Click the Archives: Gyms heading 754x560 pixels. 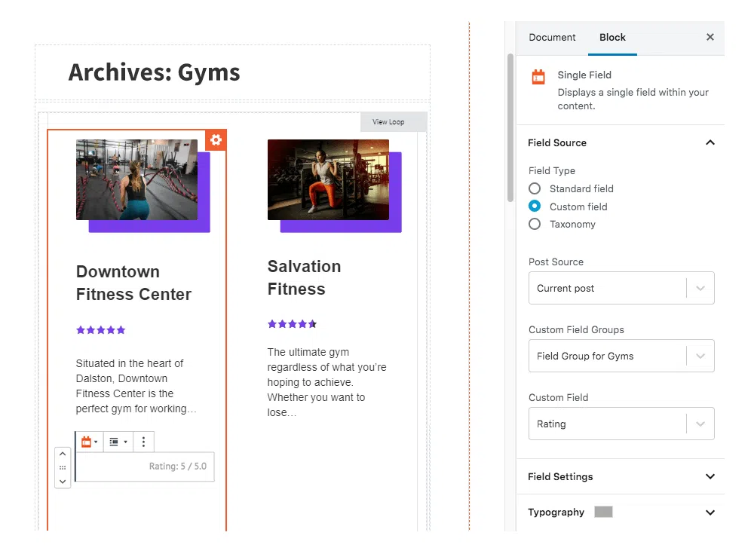click(x=154, y=72)
